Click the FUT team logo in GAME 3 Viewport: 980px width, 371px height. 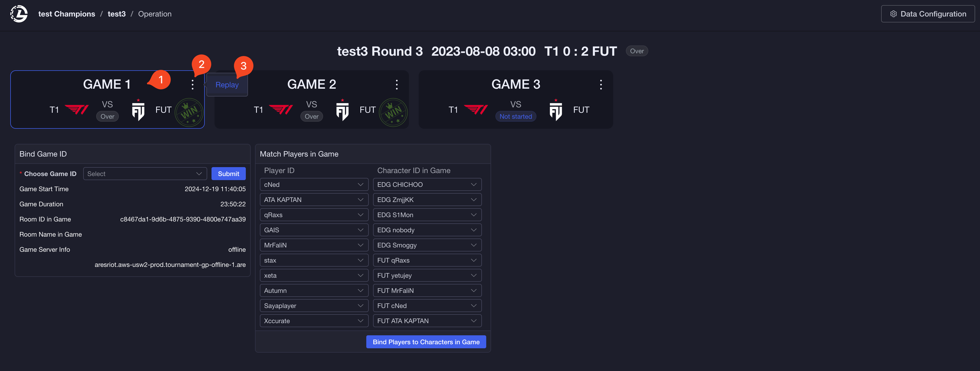[x=555, y=110]
